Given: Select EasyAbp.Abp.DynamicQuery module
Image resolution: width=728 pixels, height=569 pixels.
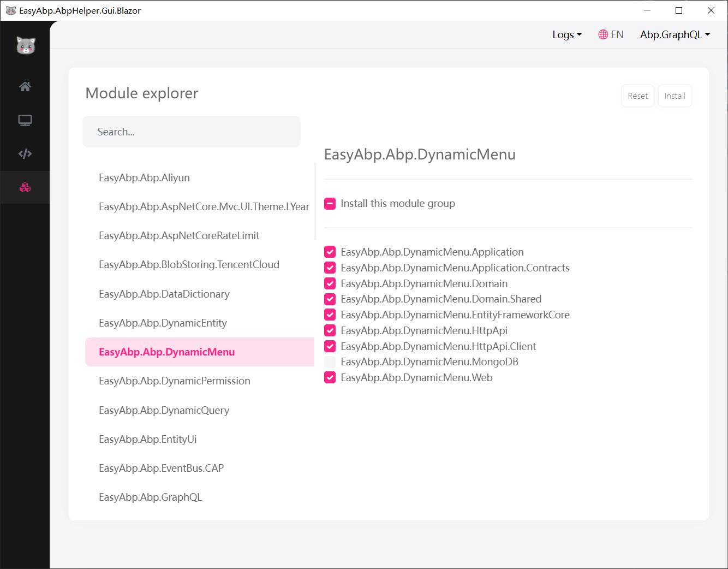Looking at the screenshot, I should pyautogui.click(x=200, y=410).
